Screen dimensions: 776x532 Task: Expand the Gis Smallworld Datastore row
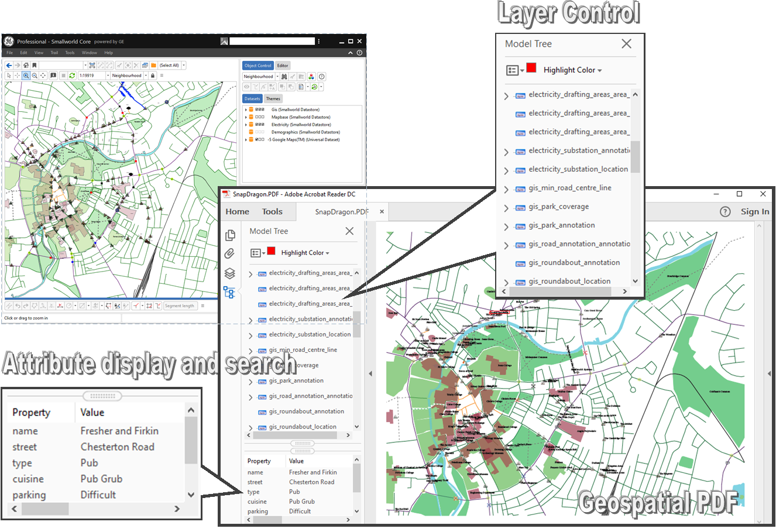[246, 109]
